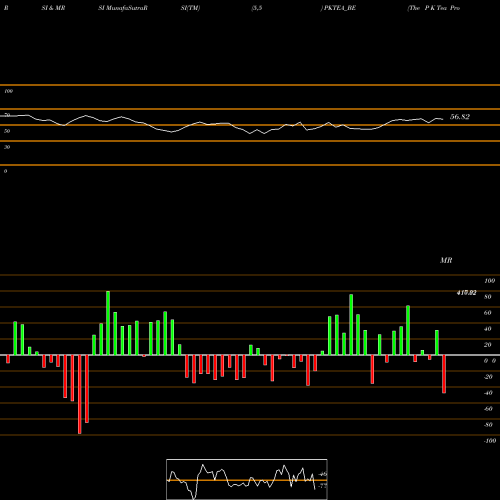This screenshot has width=500, height=500.
Task: Click the 30 label on RSI axis
Action: (x=7, y=147)
